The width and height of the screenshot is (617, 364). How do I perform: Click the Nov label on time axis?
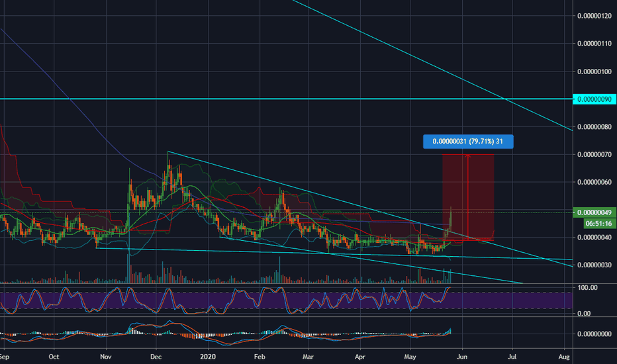[x=106, y=357]
